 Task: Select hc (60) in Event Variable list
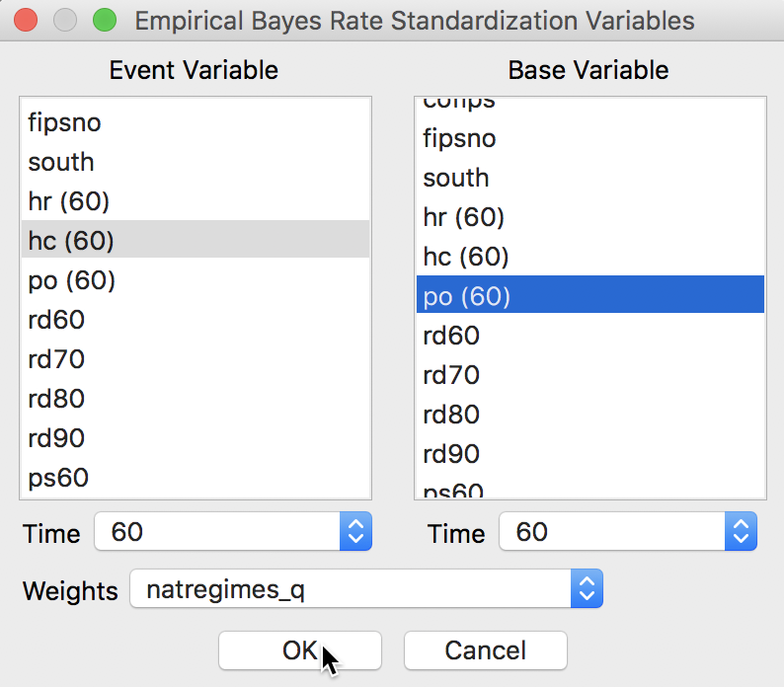196,240
